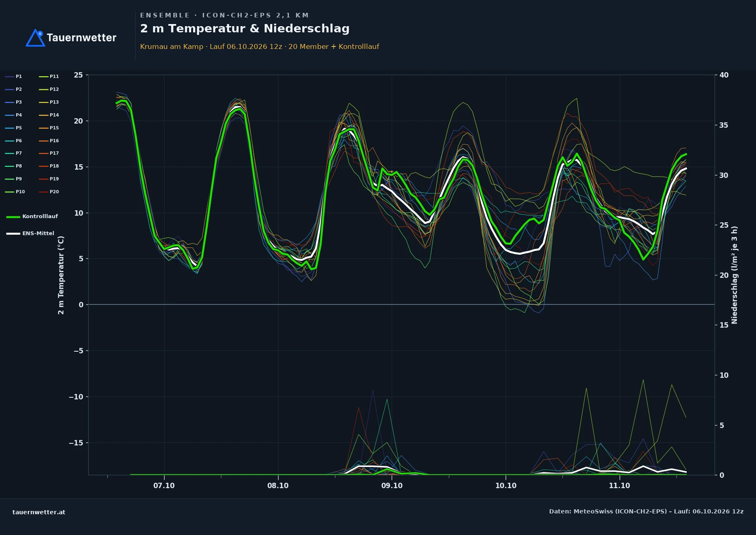This screenshot has height=535, width=756.
Task: Click the tauernwetter.at footer link
Action: click(39, 512)
